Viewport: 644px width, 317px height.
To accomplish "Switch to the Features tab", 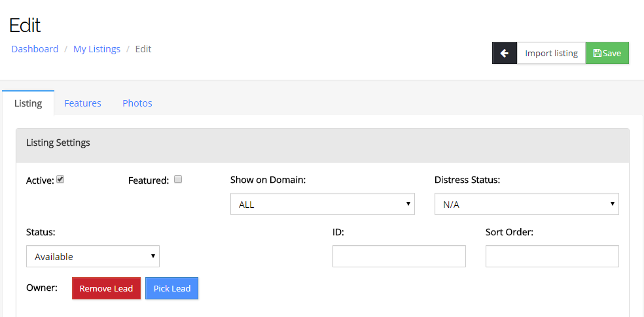I will [82, 103].
